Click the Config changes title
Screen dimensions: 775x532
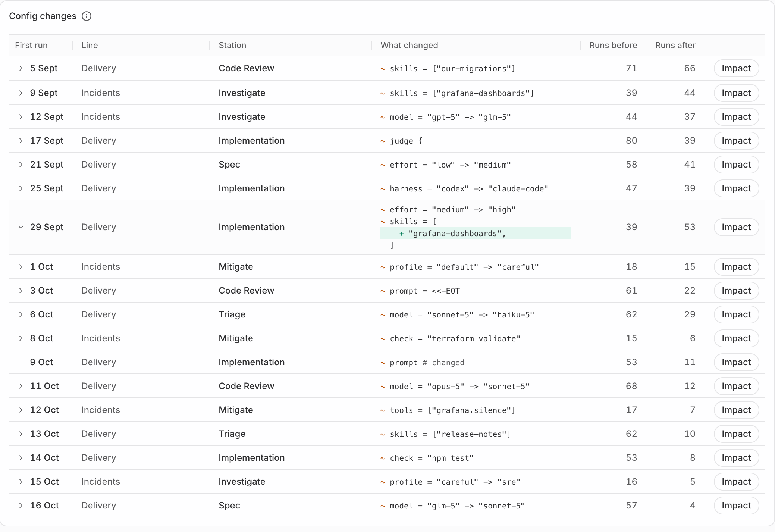tap(43, 16)
